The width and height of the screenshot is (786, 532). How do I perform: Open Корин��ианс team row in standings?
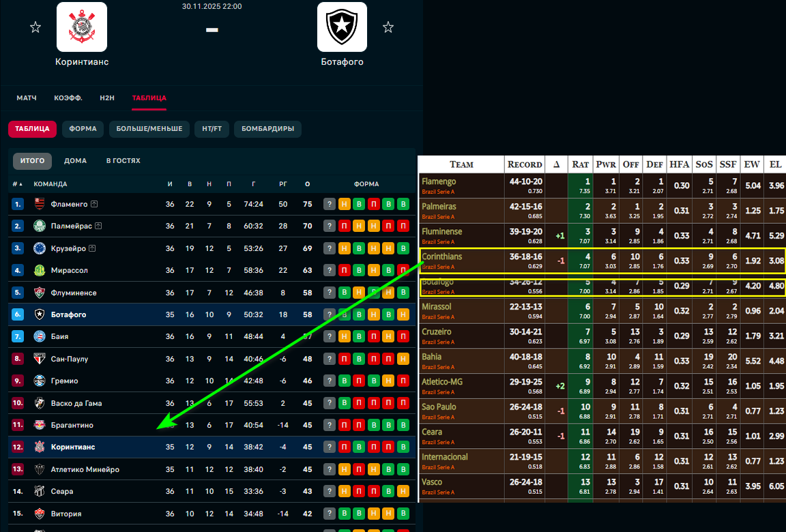click(73, 447)
